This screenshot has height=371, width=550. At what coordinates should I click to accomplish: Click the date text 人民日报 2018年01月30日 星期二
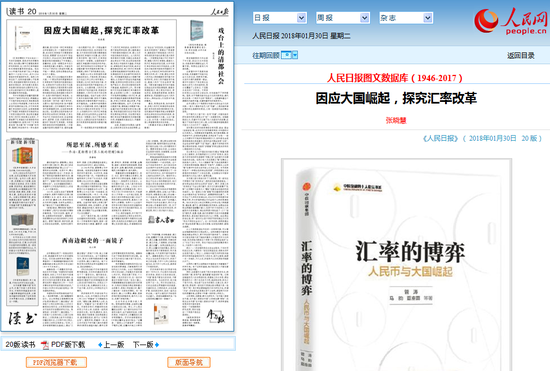(x=301, y=36)
